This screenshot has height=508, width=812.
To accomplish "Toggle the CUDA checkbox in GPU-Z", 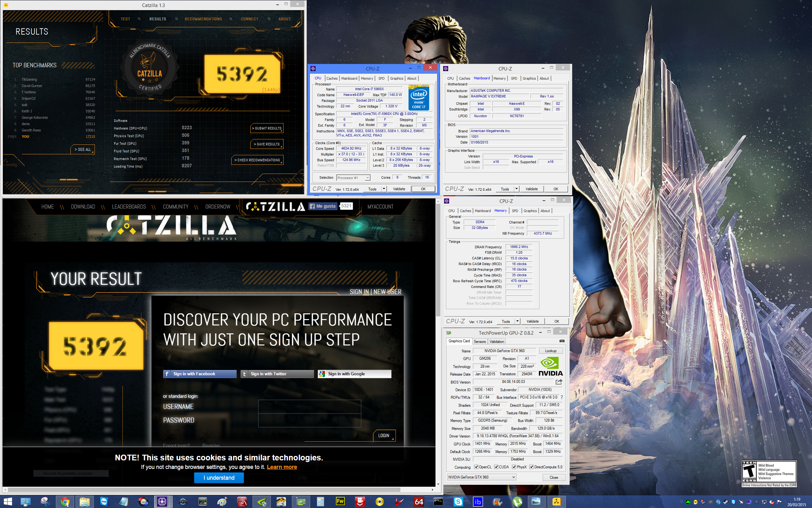I will [x=496, y=467].
